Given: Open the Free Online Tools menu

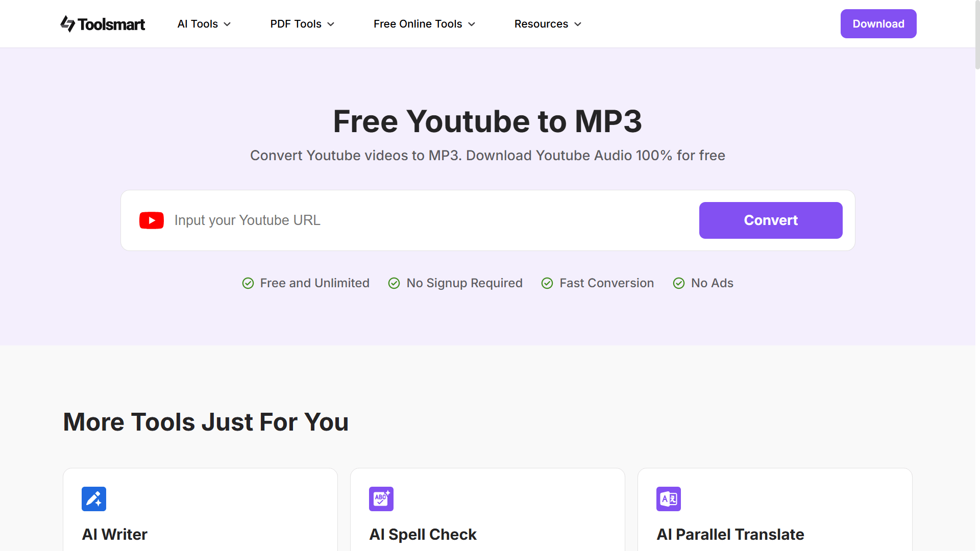Looking at the screenshot, I should 418,24.
